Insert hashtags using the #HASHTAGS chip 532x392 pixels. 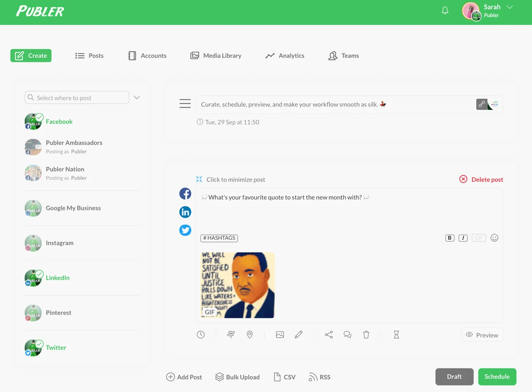[219, 238]
